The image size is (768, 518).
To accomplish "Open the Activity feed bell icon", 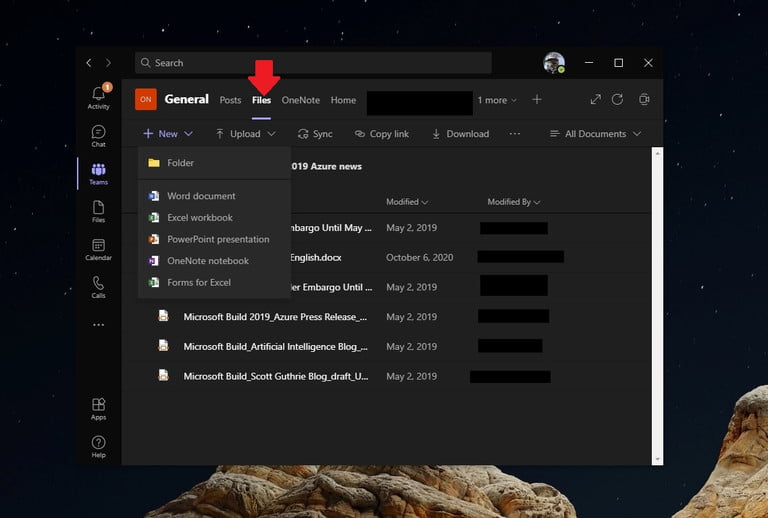I will (98, 96).
